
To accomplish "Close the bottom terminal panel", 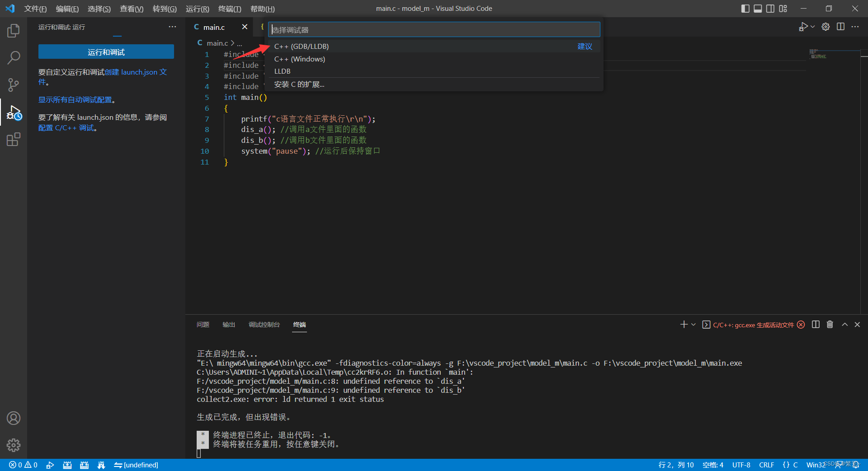I will [x=857, y=325].
